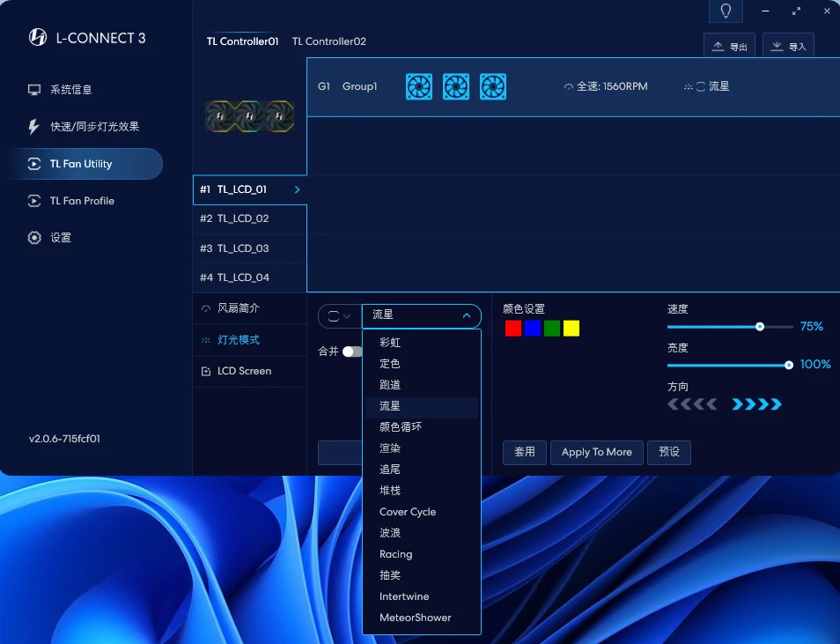The image size is (840, 644).
Task: Pick the red color swatch
Action: point(513,328)
